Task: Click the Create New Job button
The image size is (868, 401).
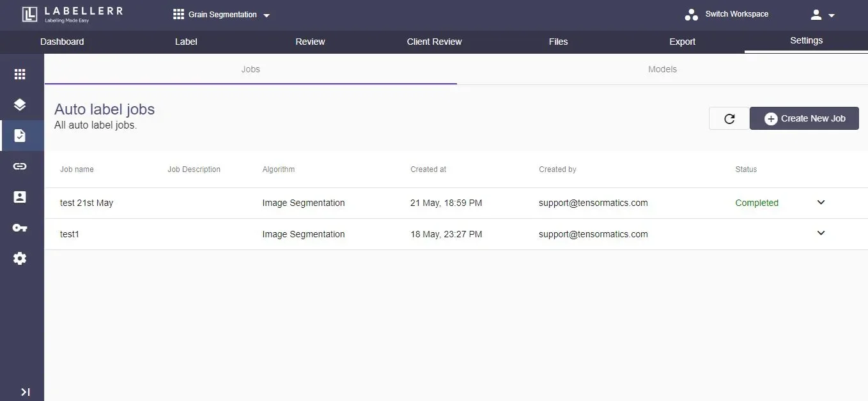Action: (x=804, y=118)
